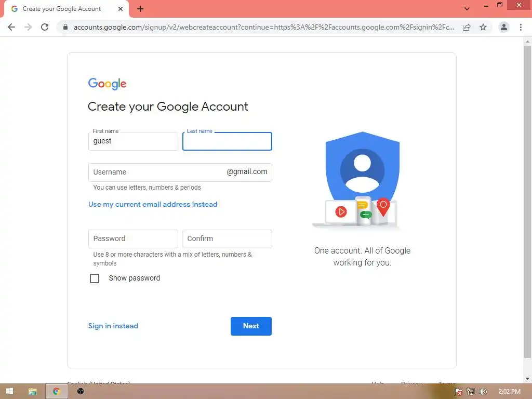Image resolution: width=532 pixels, height=399 pixels.
Task: Click into the Password field
Action: (x=133, y=239)
